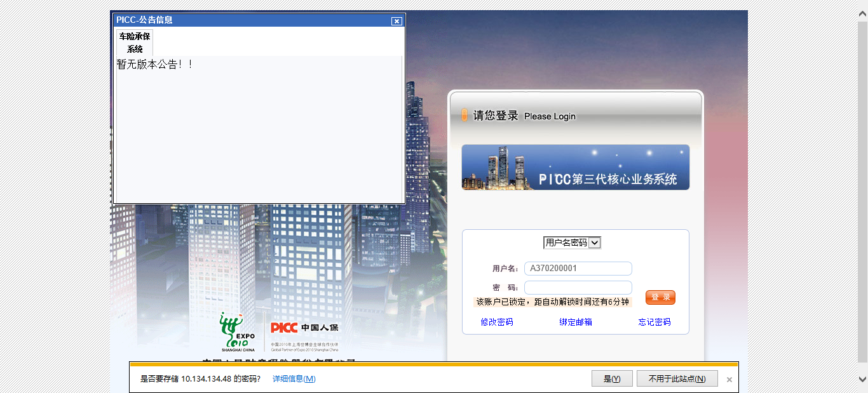Image resolution: width=868 pixels, height=393 pixels.
Task: Click the page scrollbar down arrow
Action: (x=862, y=379)
